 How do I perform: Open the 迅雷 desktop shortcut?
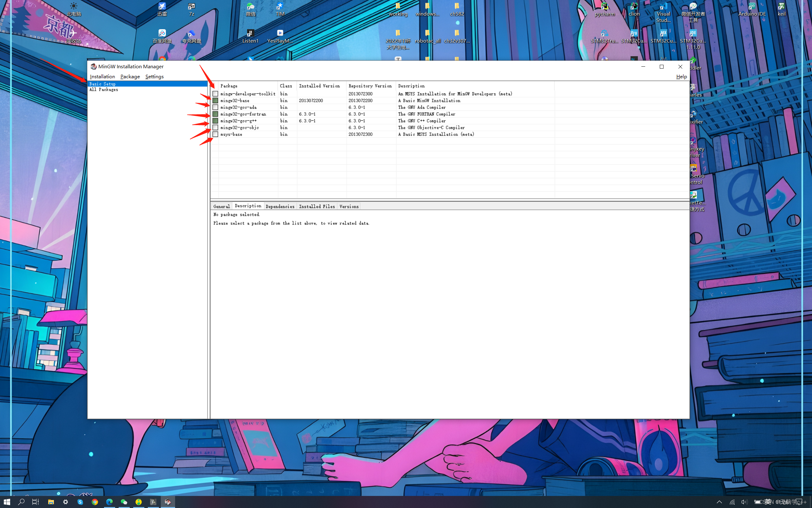(162, 10)
